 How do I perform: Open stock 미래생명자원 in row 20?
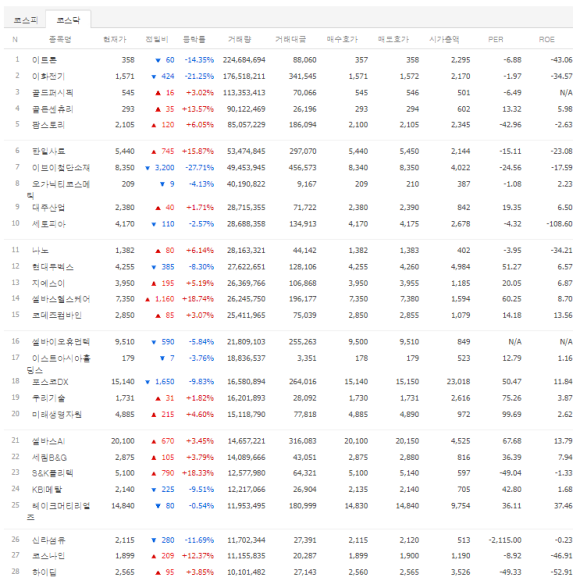(57, 414)
